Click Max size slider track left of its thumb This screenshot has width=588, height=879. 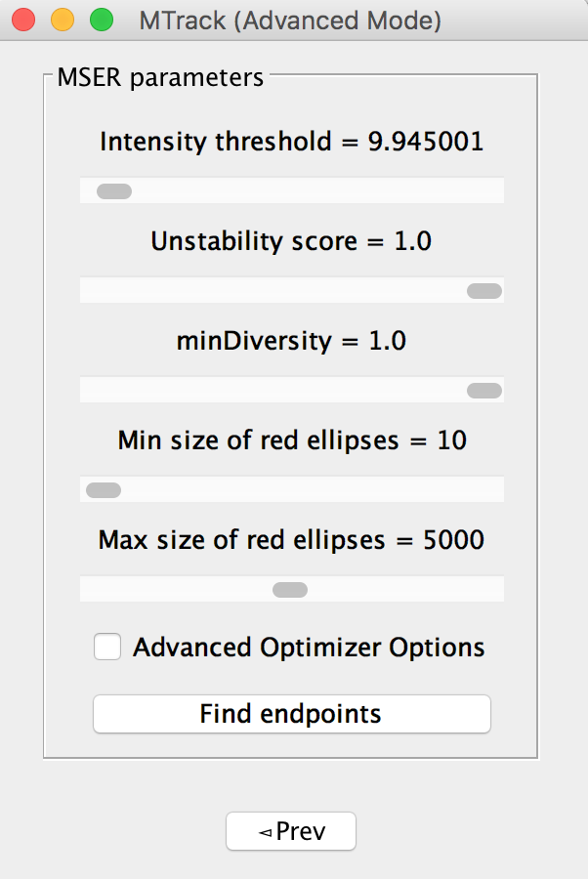pos(176,590)
